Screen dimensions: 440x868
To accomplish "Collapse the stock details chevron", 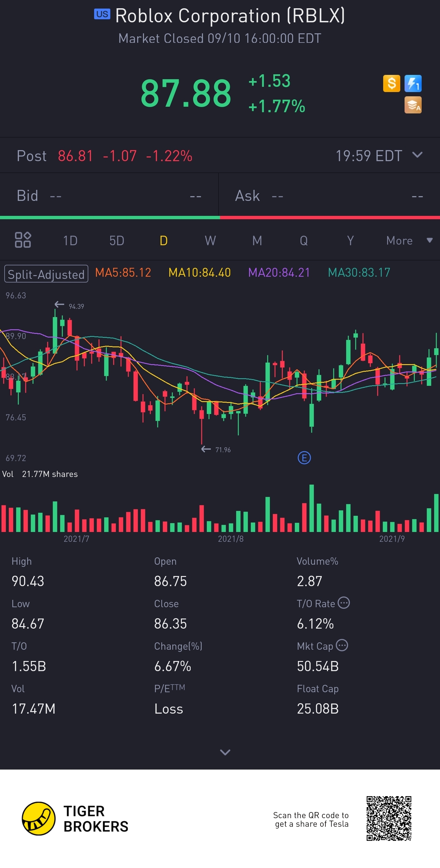I will 225,752.
